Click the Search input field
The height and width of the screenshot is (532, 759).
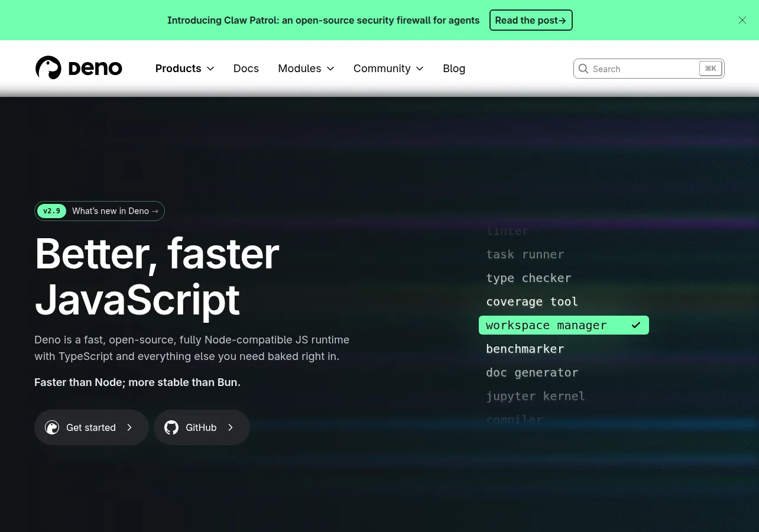point(648,69)
